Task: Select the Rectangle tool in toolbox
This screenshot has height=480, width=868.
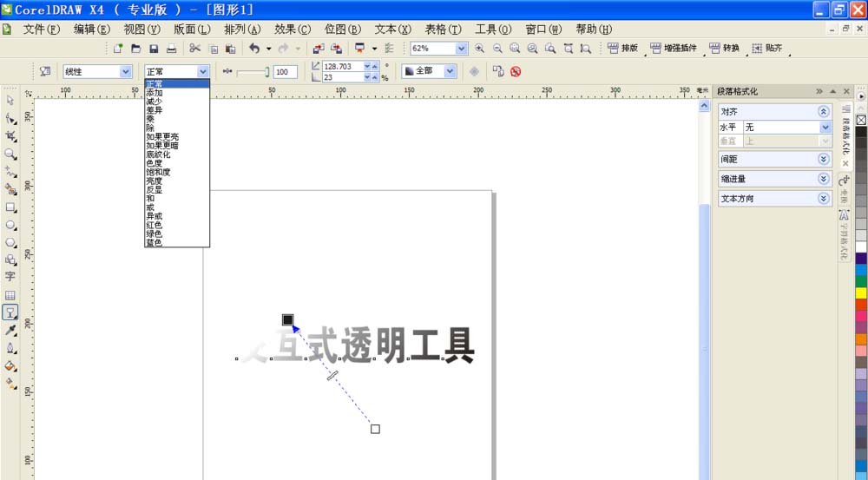Action: [x=10, y=207]
